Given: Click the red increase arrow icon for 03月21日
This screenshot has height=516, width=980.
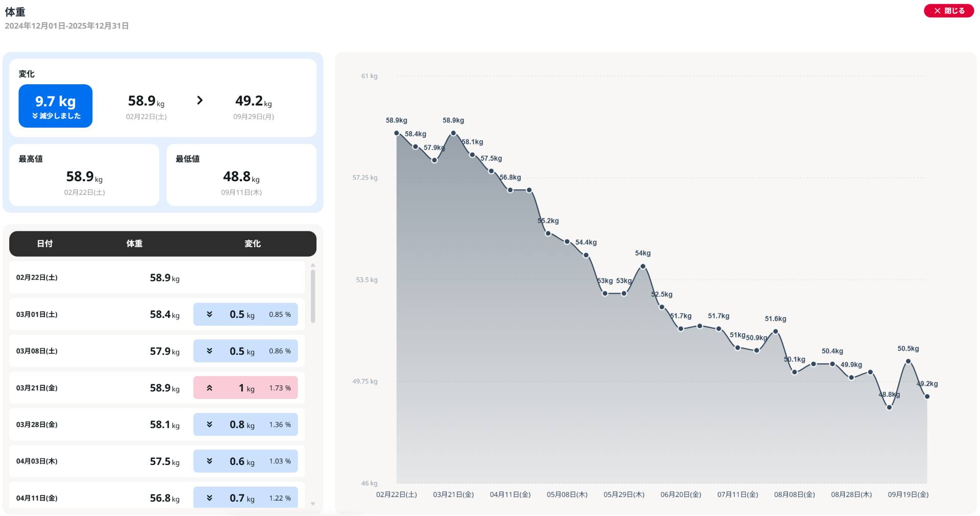Looking at the screenshot, I should (x=209, y=388).
